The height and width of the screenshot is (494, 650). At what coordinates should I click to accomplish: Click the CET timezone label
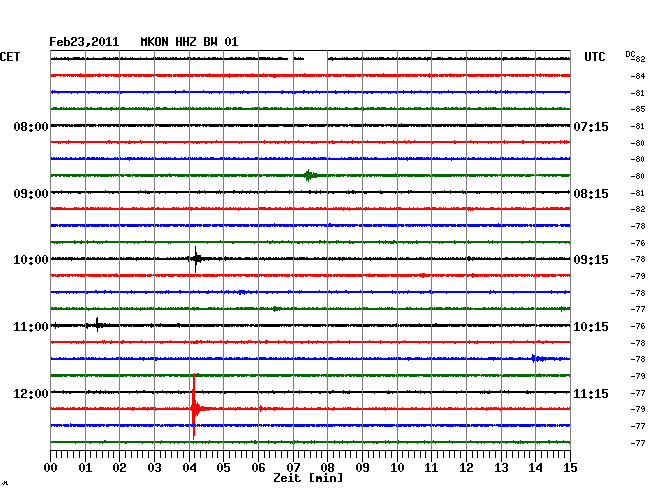(10, 57)
